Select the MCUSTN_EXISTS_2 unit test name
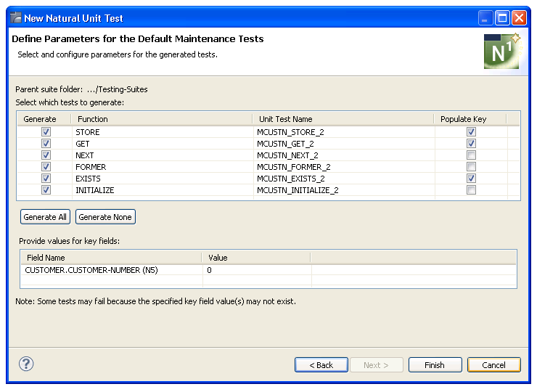This screenshot has width=537, height=392. coord(291,179)
